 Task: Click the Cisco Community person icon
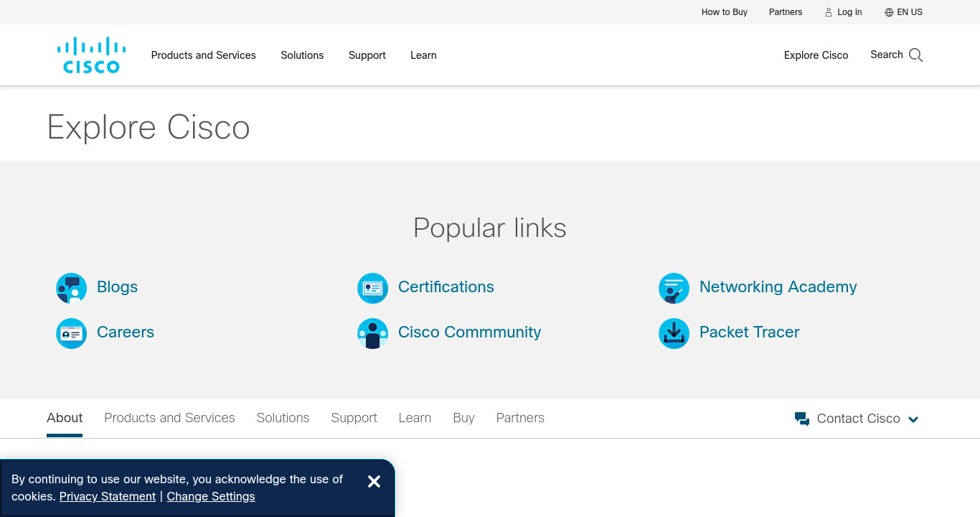click(x=373, y=334)
